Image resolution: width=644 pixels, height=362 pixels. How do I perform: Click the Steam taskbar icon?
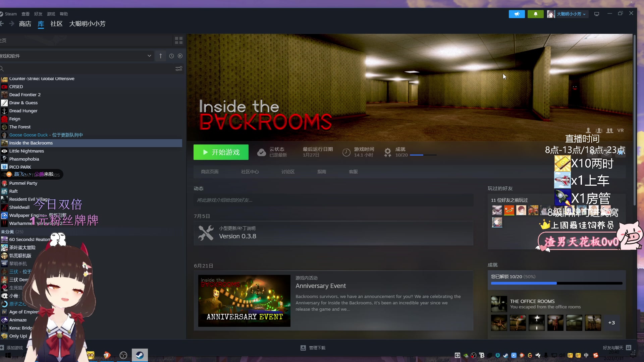point(140,355)
